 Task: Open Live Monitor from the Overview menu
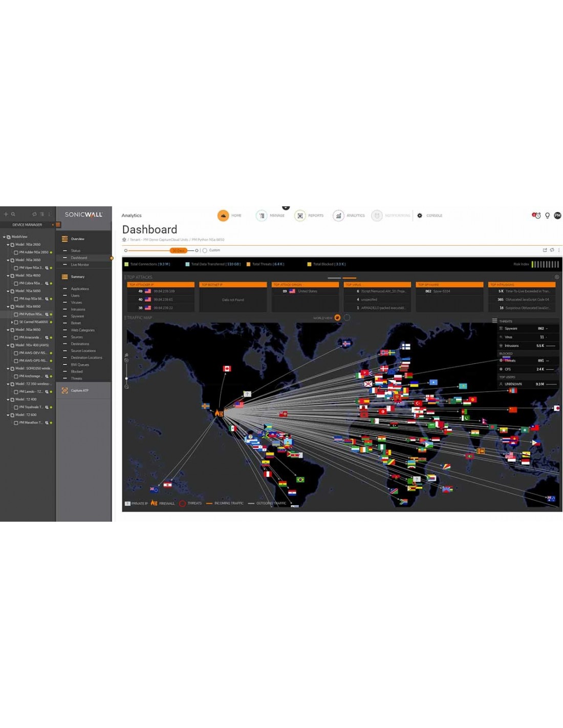[x=80, y=265]
